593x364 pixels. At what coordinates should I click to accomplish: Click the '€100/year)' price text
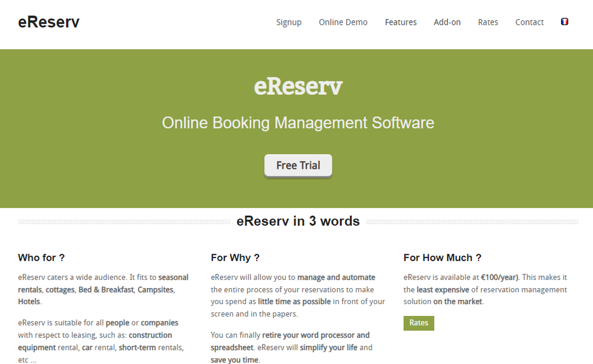[499, 277]
